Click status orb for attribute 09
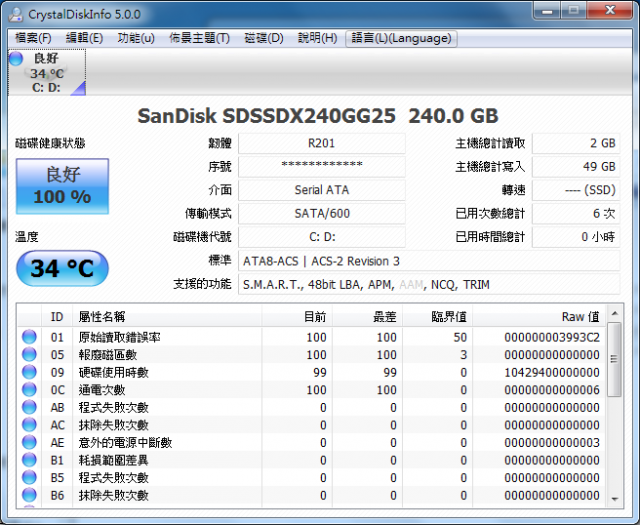This screenshot has width=640, height=525. pyautogui.click(x=29, y=372)
